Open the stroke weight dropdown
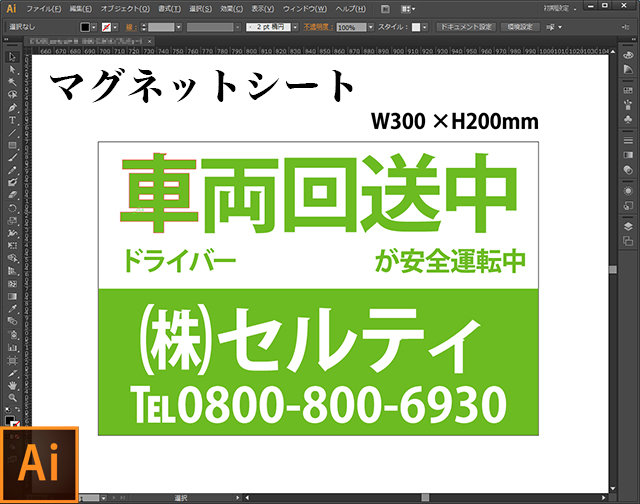The width and height of the screenshot is (640, 504). [x=178, y=27]
